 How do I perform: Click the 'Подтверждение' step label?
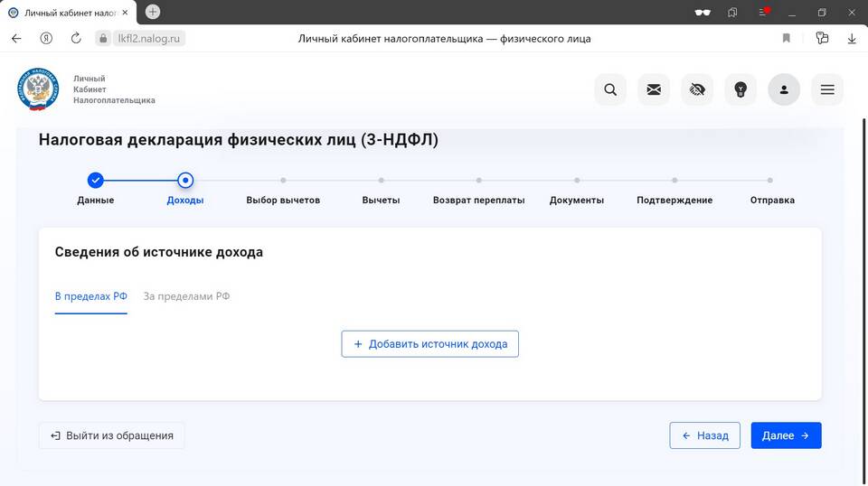675,201
